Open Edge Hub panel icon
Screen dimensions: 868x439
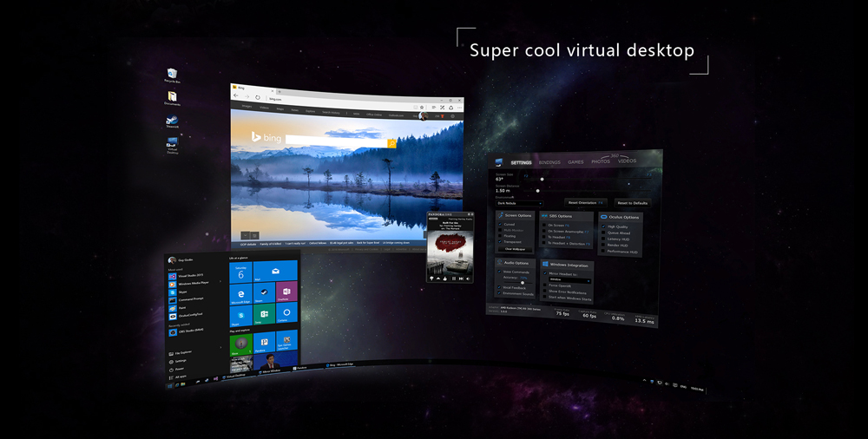click(434, 108)
